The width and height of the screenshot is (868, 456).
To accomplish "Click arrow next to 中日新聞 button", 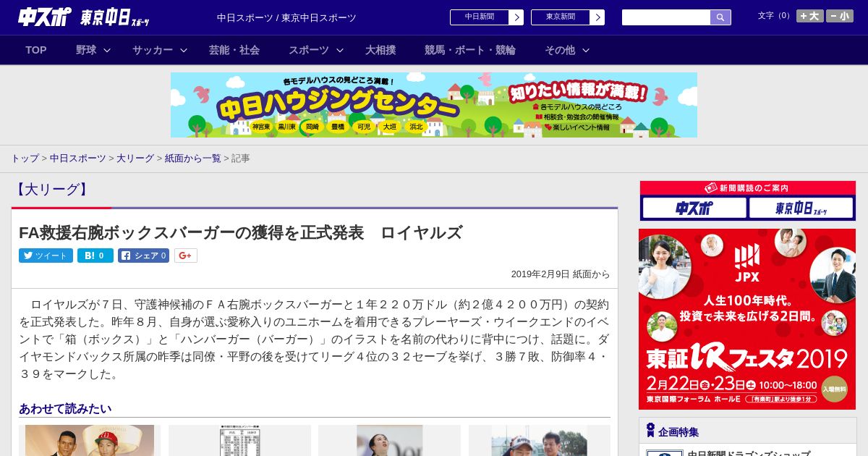I will point(516,17).
